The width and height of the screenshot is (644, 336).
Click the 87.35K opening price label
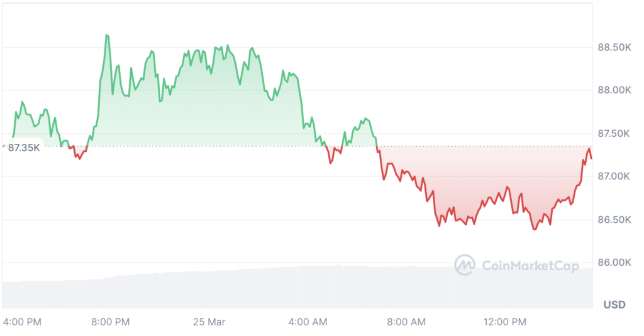pos(24,148)
